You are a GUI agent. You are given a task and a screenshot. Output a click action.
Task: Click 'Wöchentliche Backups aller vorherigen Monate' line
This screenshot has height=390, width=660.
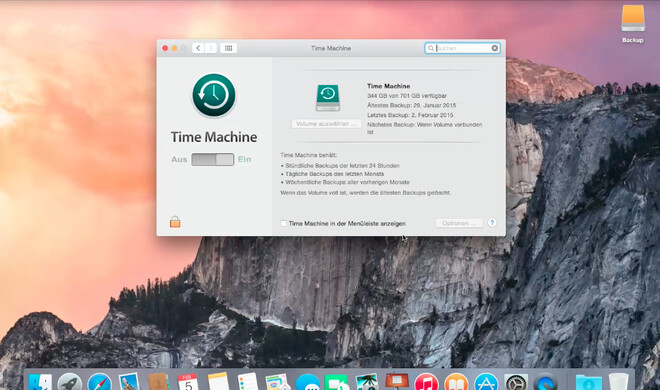coord(347,182)
